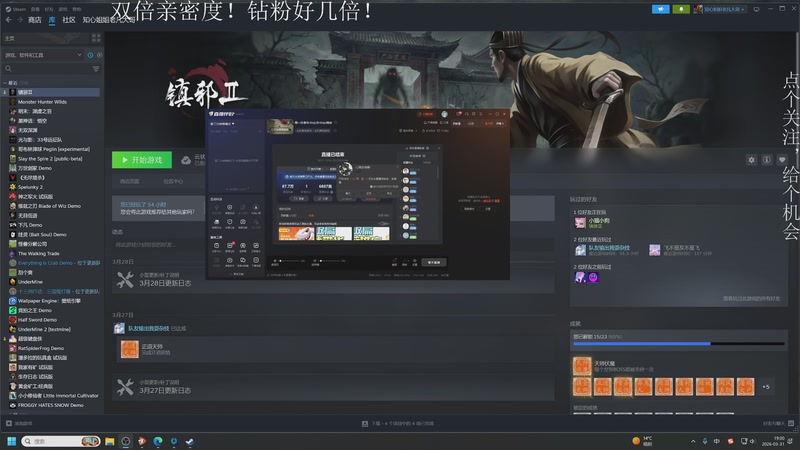Open the downloads icon in Steam's bottom bar
Viewport: 800px width, 450px height.
[x=365, y=423]
